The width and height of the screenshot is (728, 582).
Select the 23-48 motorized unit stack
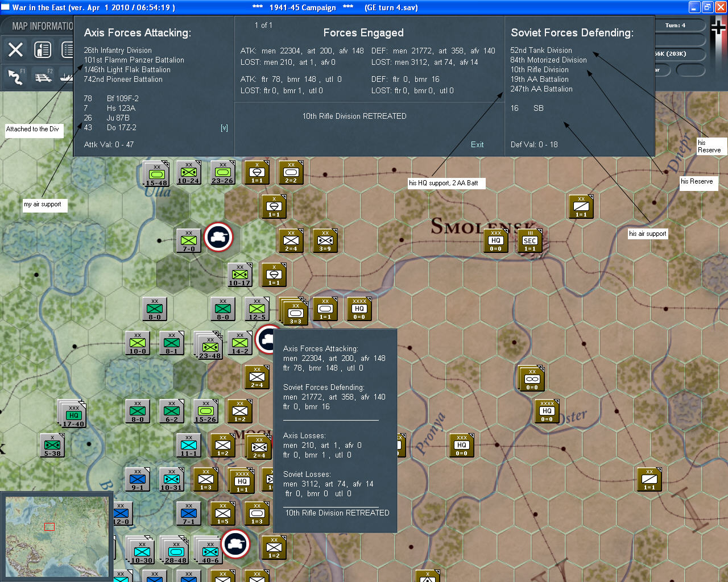[x=208, y=345]
